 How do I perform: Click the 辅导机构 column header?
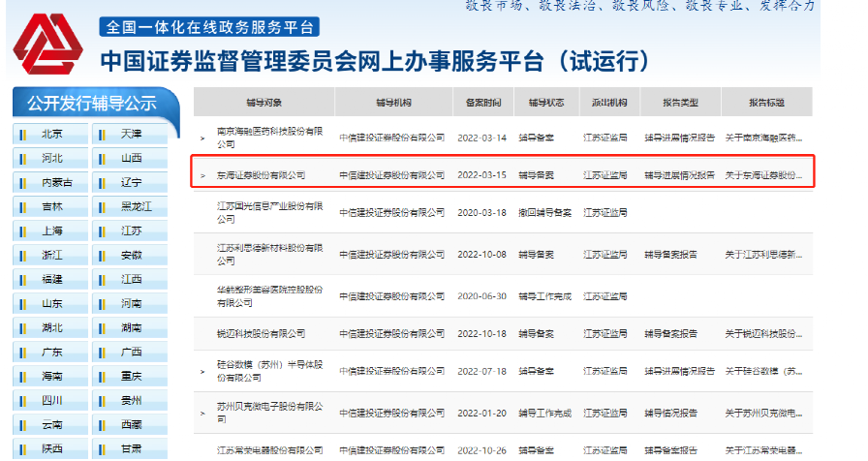[393, 103]
